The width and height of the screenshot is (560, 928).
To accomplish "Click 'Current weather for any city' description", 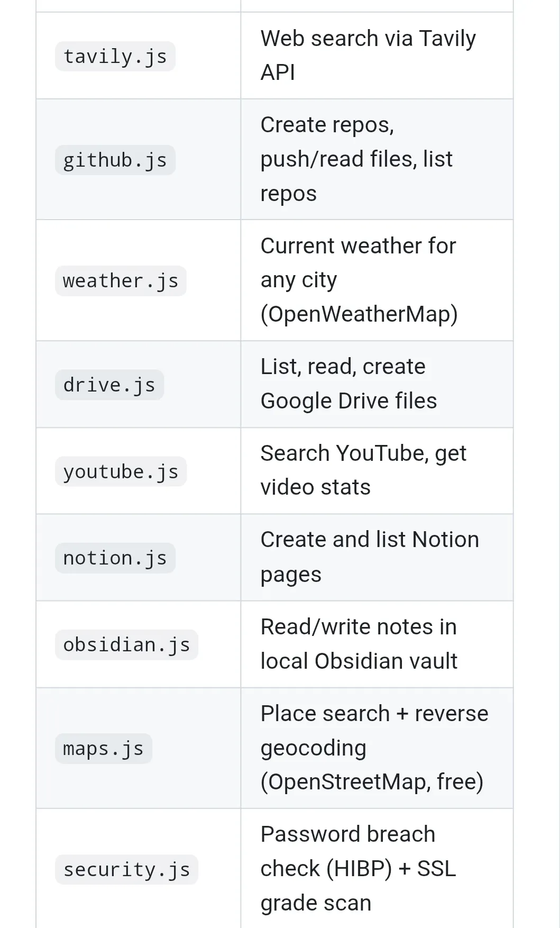I will point(359,280).
